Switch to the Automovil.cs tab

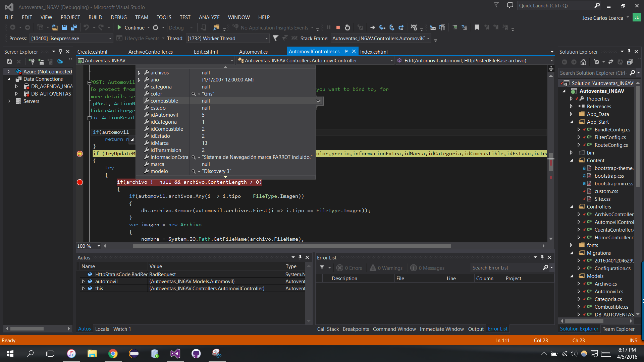[x=253, y=52]
